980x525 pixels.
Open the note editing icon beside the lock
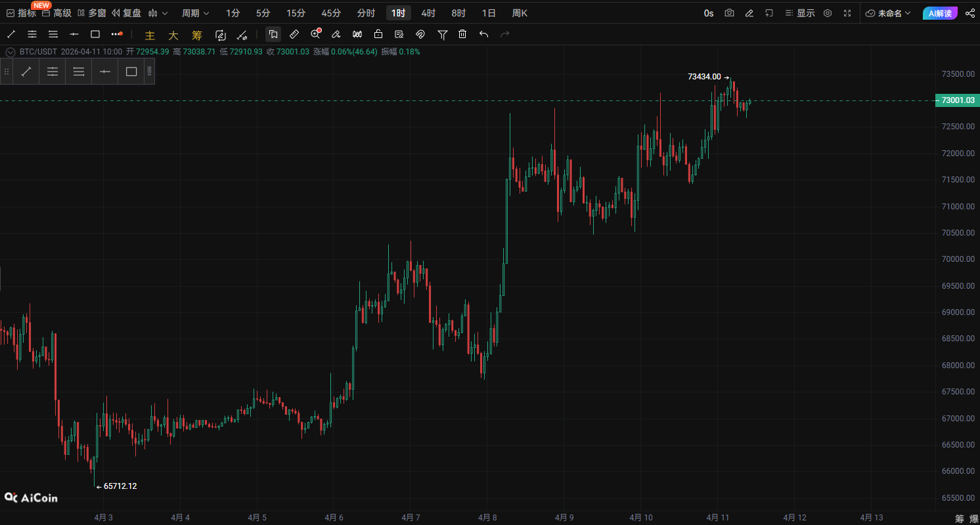[x=399, y=34]
